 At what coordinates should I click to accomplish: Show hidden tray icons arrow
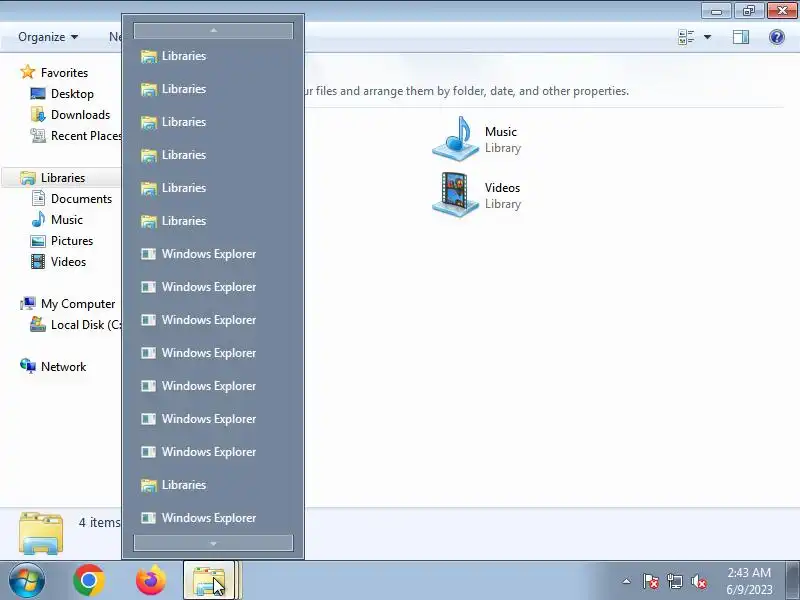coord(627,581)
